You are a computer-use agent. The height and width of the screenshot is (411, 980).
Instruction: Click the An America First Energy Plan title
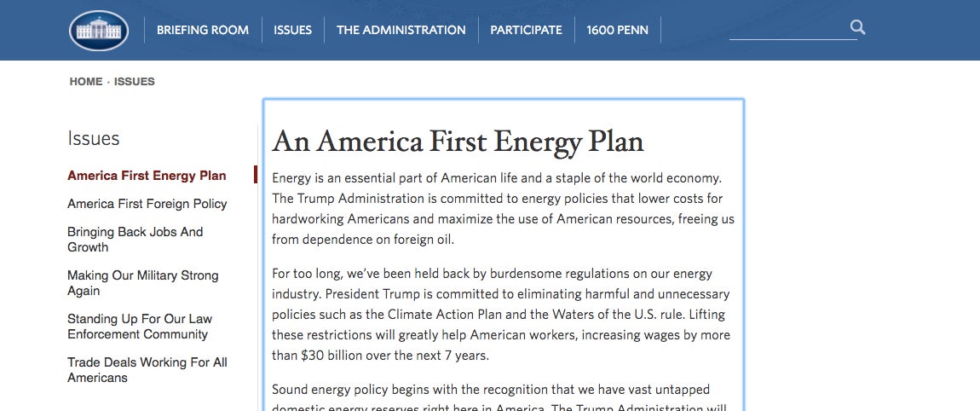tap(458, 142)
